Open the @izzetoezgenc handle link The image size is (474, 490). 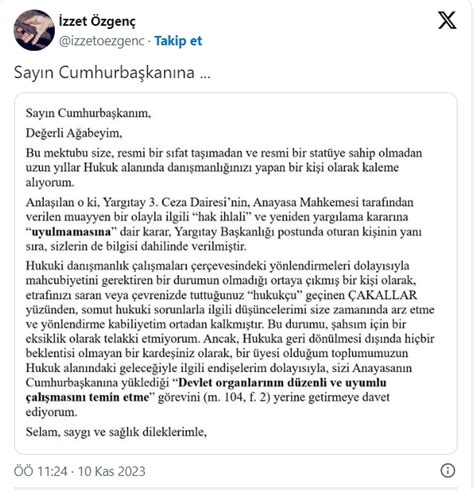(102, 41)
